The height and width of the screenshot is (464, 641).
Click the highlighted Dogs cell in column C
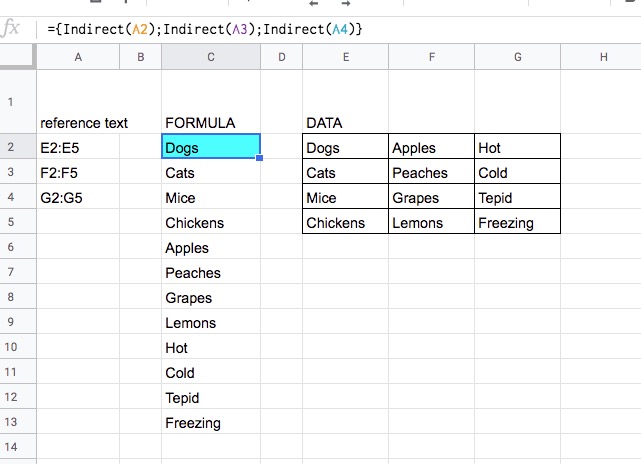click(x=211, y=146)
